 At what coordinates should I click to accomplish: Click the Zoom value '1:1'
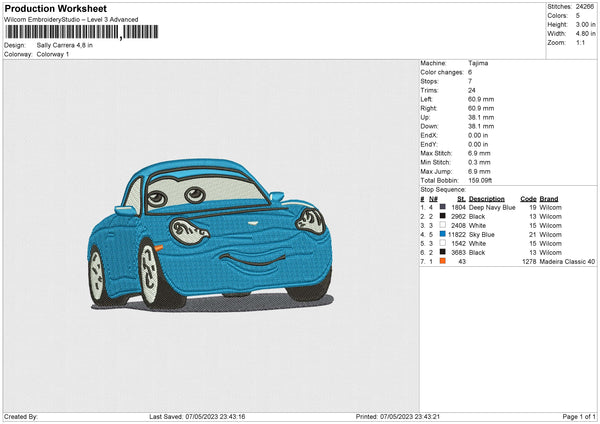tap(580, 42)
